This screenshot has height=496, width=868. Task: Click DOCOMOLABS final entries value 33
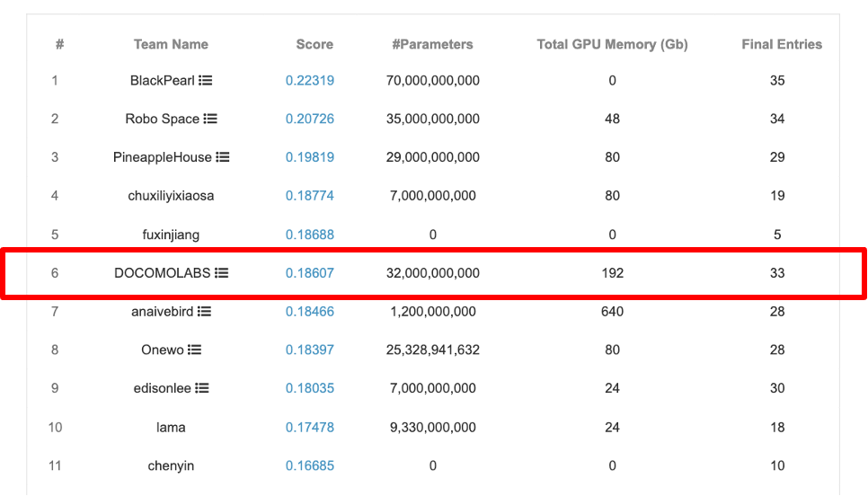coord(777,273)
